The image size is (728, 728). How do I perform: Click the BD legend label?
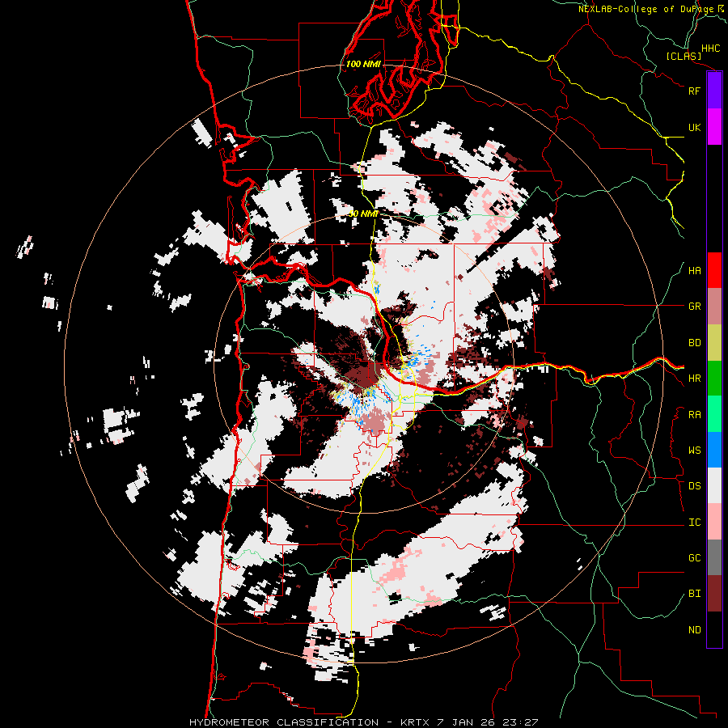click(694, 343)
